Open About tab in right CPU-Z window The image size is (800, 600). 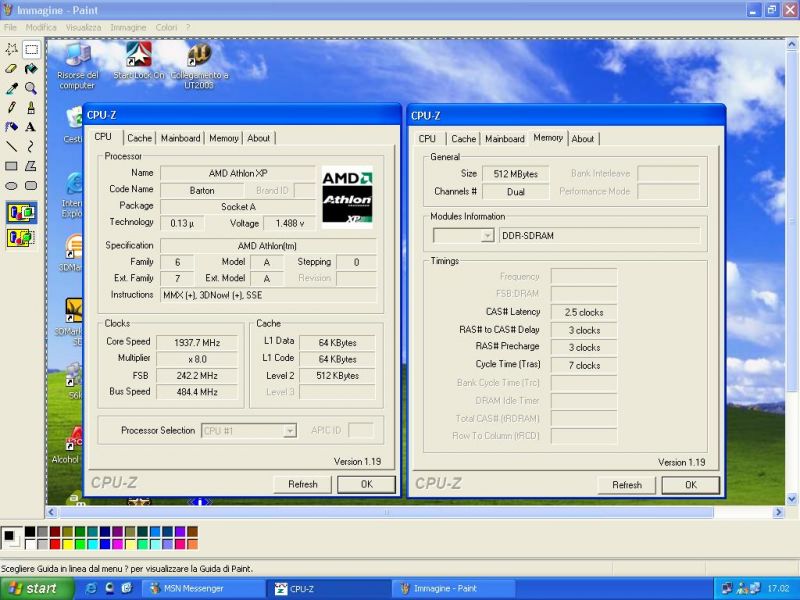tap(583, 139)
